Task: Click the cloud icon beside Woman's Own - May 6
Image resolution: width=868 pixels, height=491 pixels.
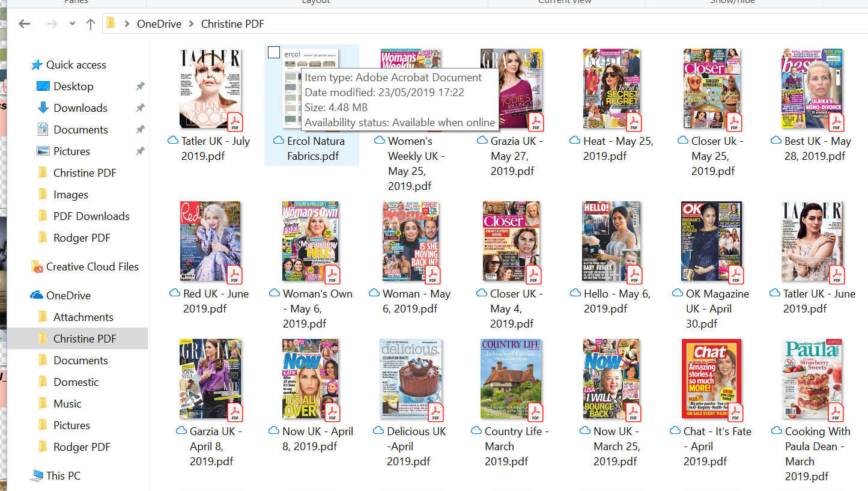Action: tap(275, 293)
